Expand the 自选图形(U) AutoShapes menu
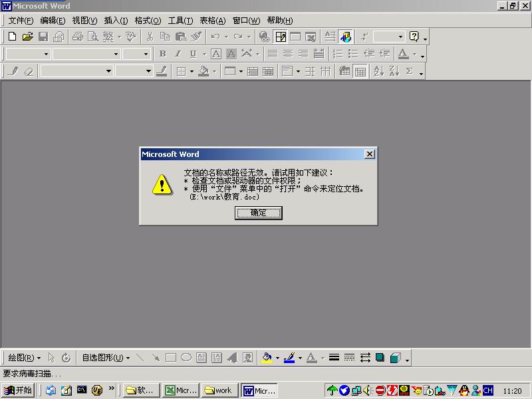 tap(106, 358)
